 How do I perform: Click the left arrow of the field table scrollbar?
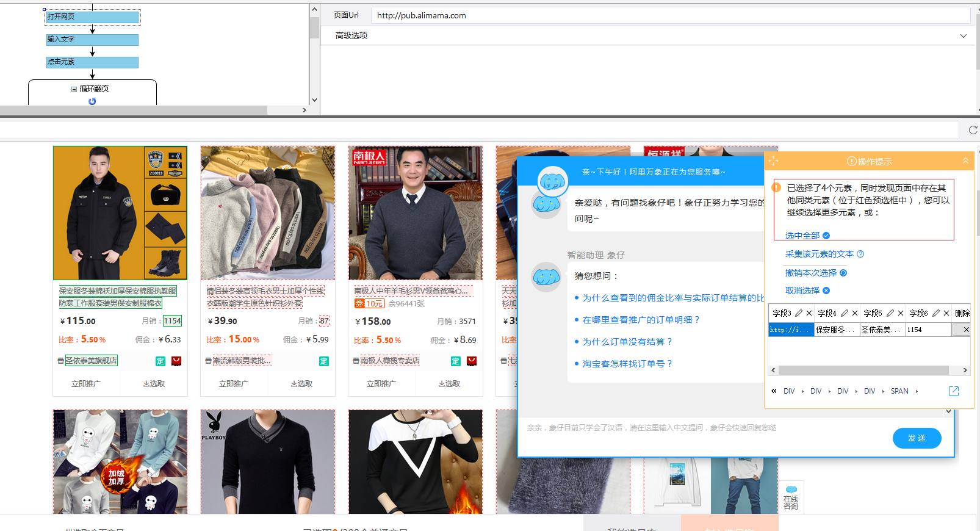pos(773,370)
